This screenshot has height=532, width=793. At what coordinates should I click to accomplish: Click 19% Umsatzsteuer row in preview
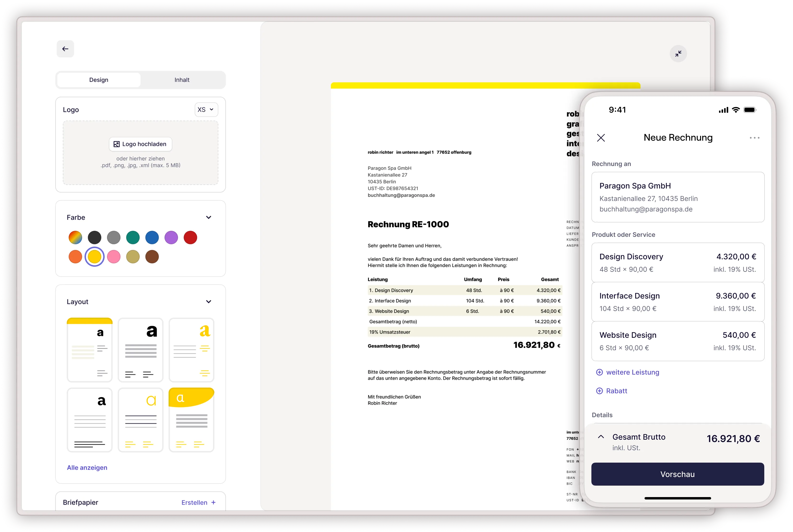click(x=464, y=332)
